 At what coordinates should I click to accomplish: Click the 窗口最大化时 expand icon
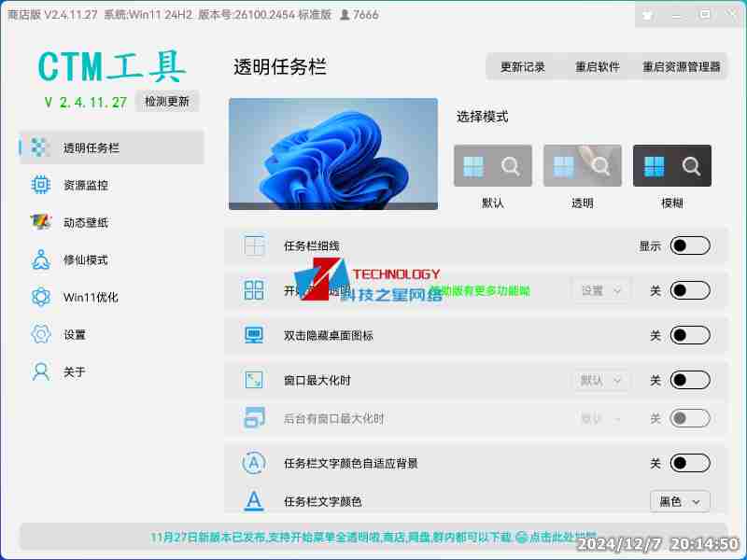[254, 380]
